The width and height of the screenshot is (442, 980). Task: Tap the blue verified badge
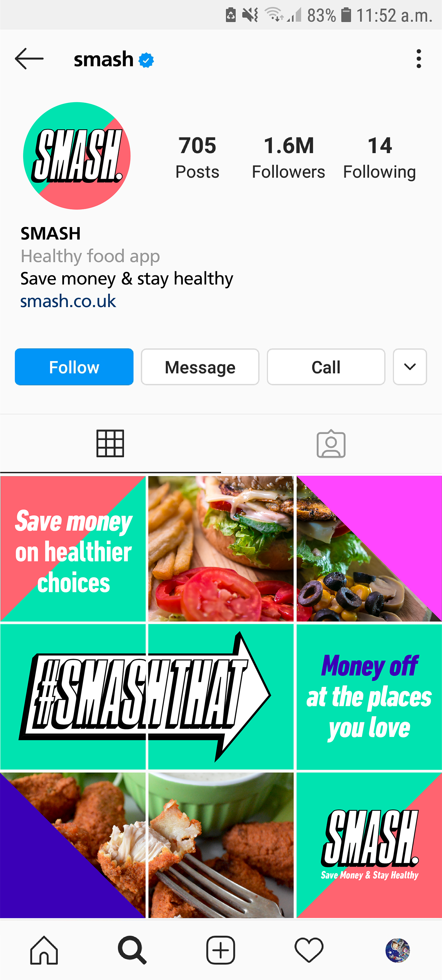point(146,60)
